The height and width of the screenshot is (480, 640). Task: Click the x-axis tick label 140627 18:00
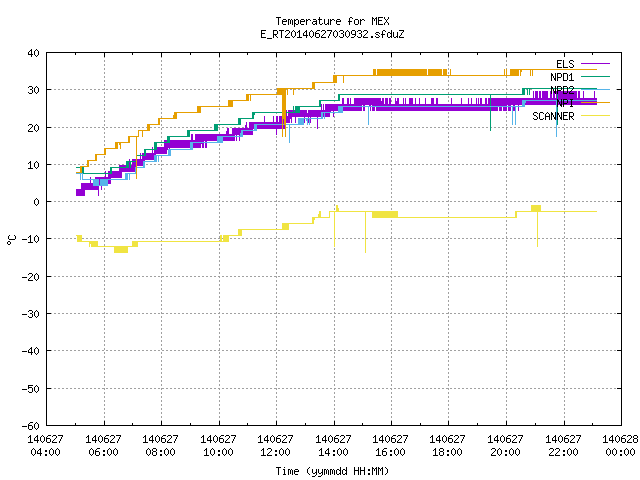[x=448, y=446]
